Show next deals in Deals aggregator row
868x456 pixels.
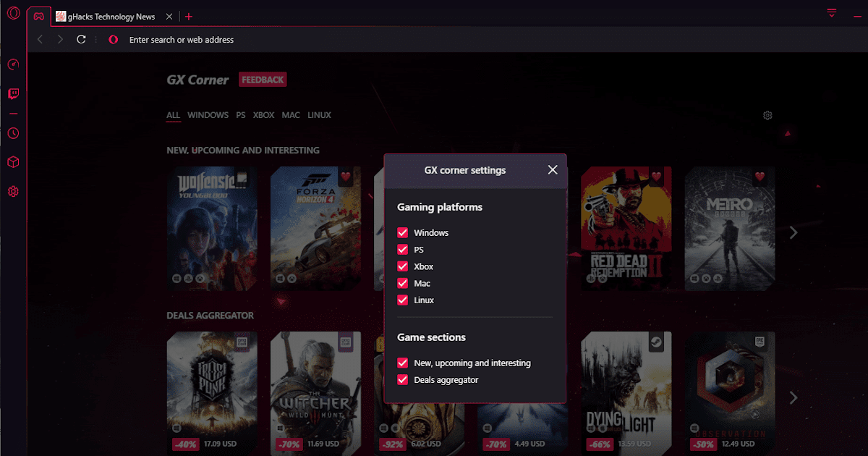click(793, 397)
